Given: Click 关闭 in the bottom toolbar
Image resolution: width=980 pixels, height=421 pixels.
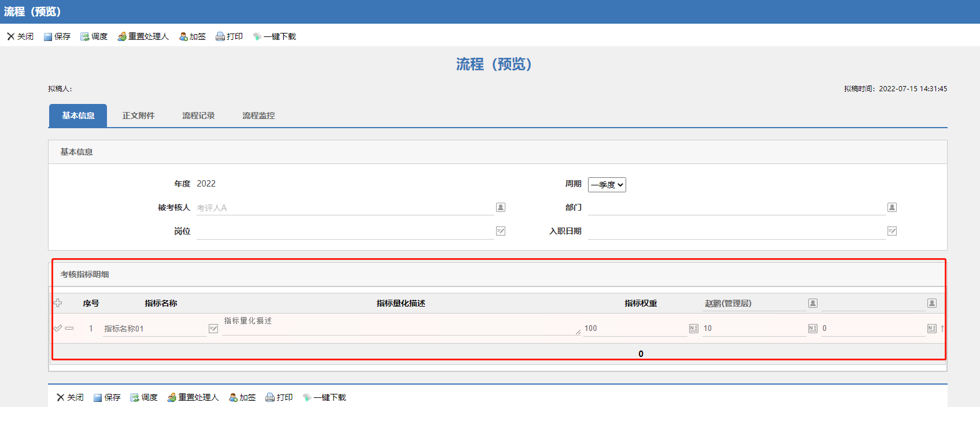Looking at the screenshot, I should (x=70, y=397).
